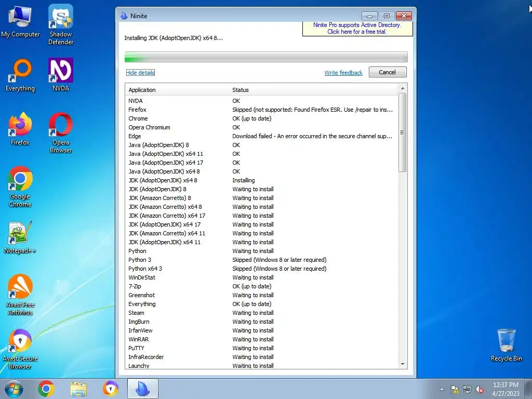Click the Hide details link
The height and width of the screenshot is (399, 532).
coord(140,73)
